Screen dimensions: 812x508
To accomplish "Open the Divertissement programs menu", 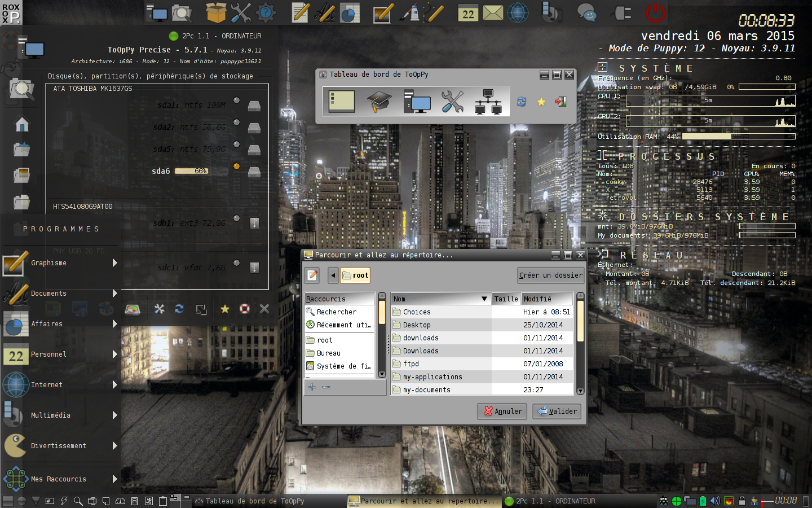I will tap(60, 446).
